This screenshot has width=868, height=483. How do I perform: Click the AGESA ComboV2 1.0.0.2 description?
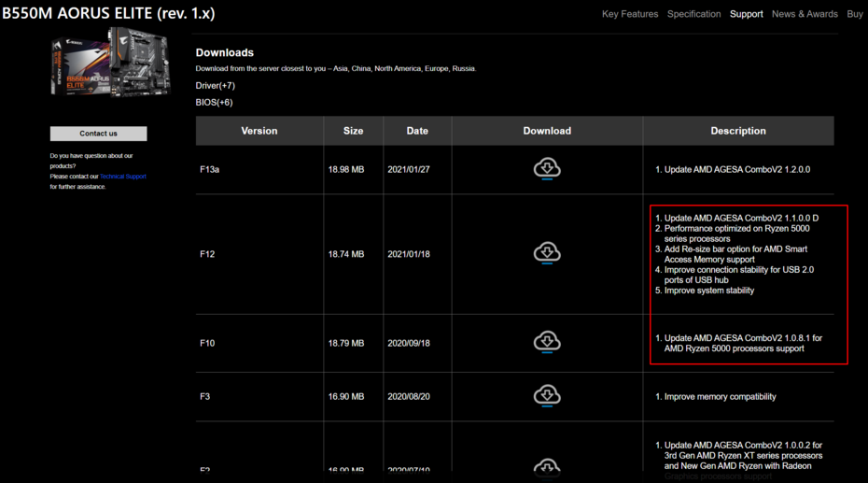click(x=739, y=461)
